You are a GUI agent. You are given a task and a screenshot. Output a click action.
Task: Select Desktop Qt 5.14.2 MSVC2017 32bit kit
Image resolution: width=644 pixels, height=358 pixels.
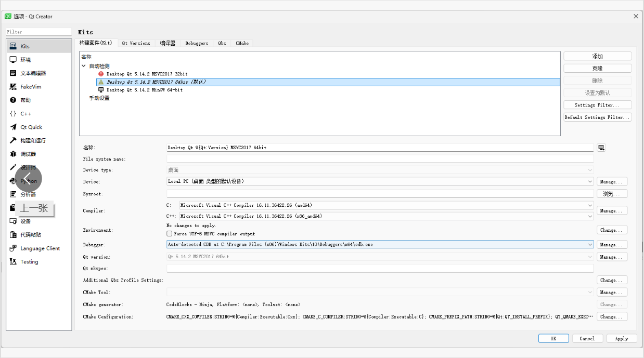click(147, 74)
